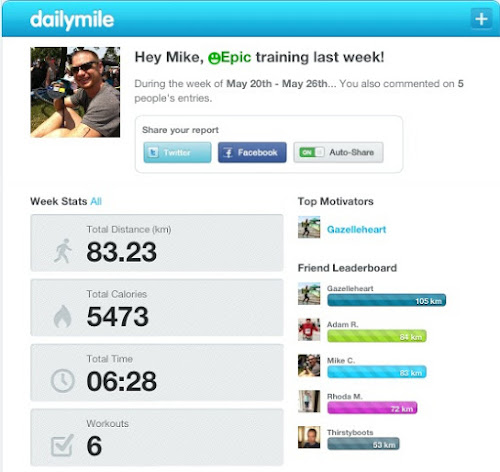Click the clock Total Time icon
The image size is (500, 472).
click(63, 381)
